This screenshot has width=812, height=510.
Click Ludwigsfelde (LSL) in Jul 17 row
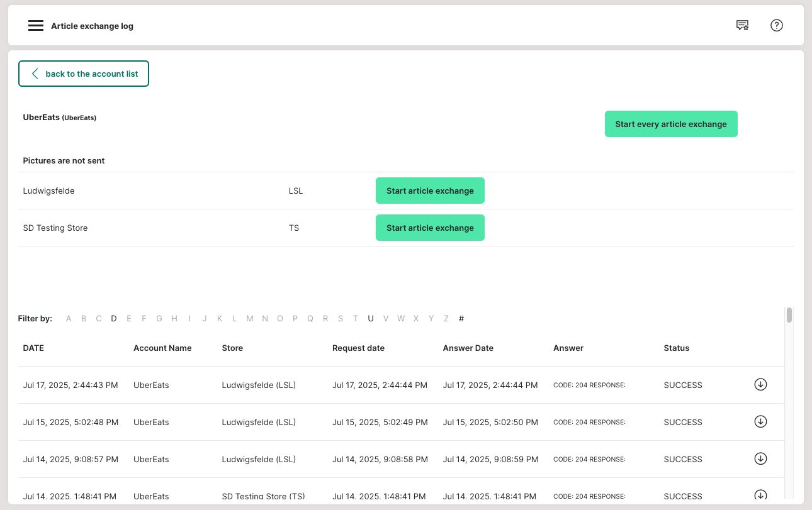click(259, 385)
